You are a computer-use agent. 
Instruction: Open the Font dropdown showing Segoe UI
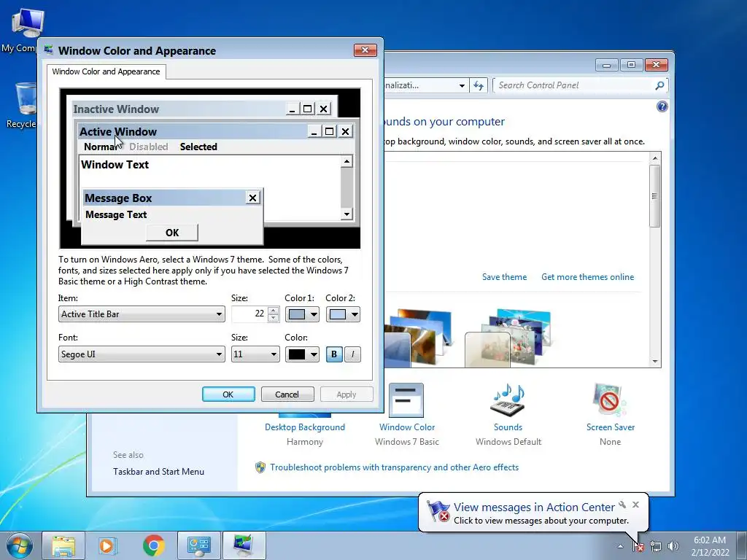click(142, 354)
